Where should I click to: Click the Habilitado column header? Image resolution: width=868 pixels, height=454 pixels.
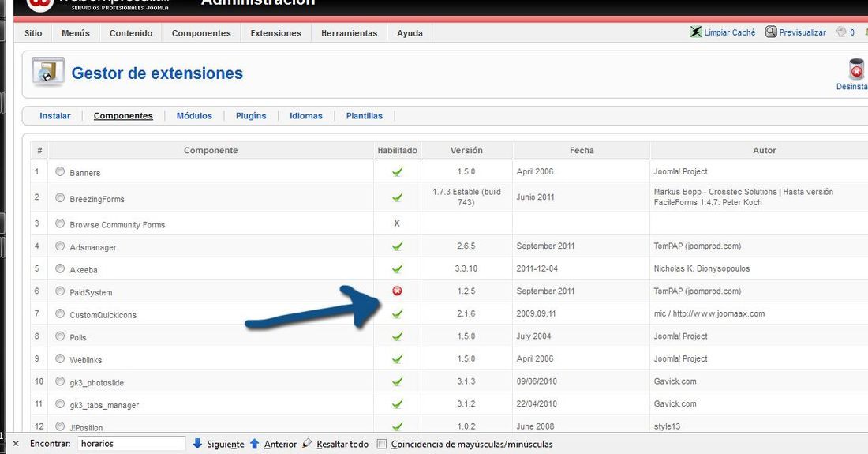tap(398, 150)
